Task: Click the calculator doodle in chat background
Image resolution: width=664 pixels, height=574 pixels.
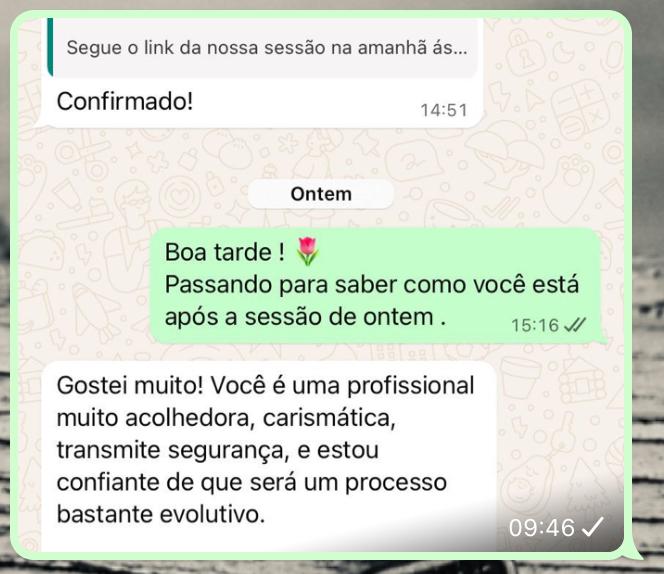Action: click(579, 110)
